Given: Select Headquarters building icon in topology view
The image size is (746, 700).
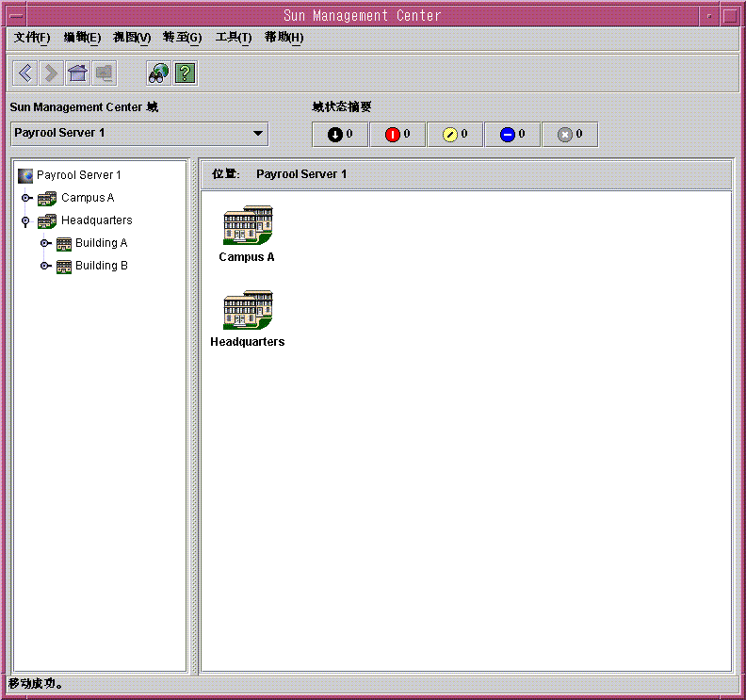Looking at the screenshot, I should point(248,309).
